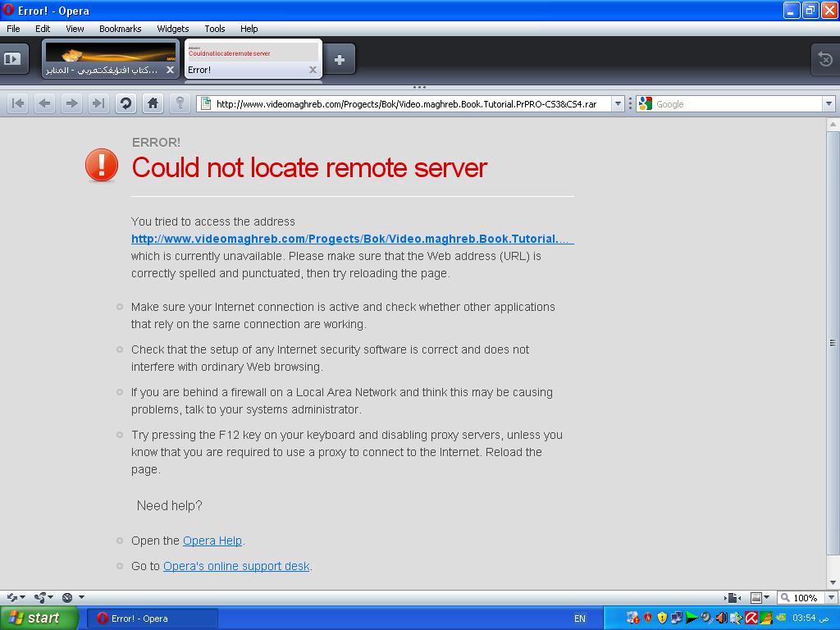
Task: Open the closed tabs trash icon
Action: (825, 59)
